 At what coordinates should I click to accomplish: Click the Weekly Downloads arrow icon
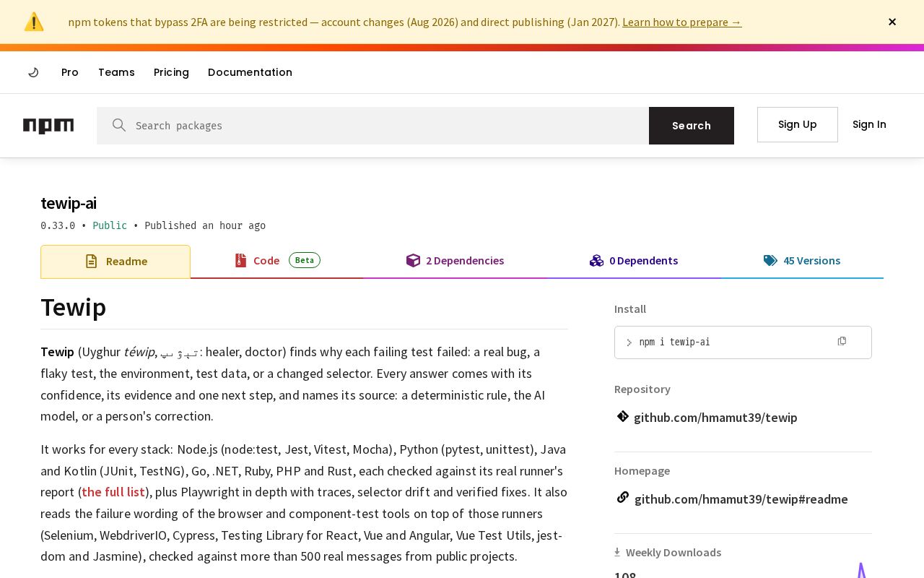pos(617,552)
